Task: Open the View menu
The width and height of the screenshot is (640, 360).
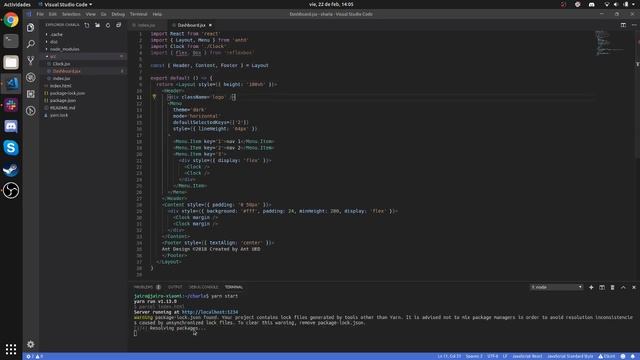Action: coord(91,14)
